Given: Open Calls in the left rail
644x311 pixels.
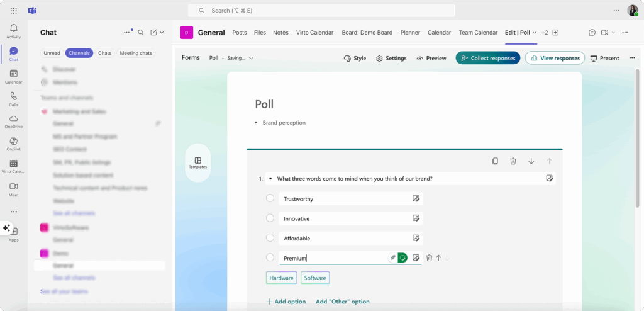Looking at the screenshot, I should (14, 99).
